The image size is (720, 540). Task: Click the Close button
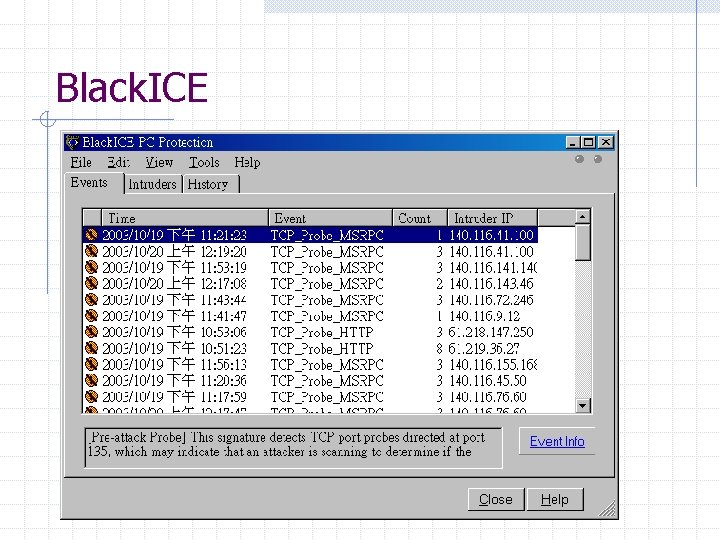pyautogui.click(x=496, y=499)
